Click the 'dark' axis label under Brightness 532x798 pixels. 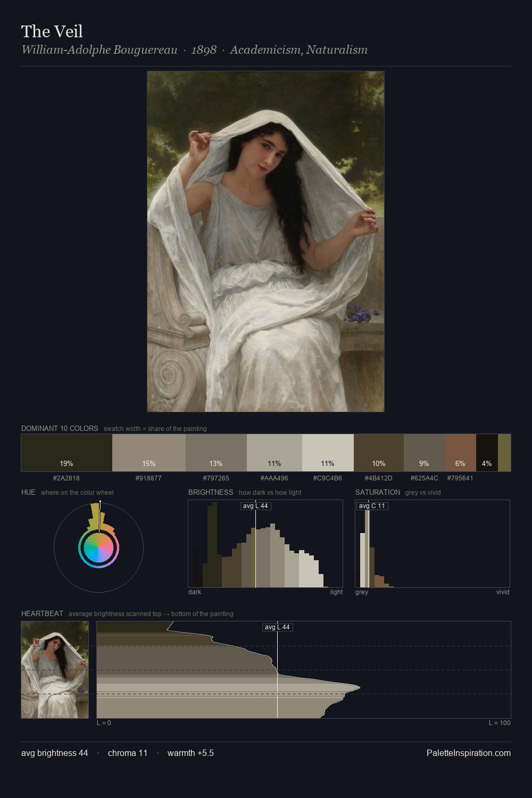click(195, 592)
